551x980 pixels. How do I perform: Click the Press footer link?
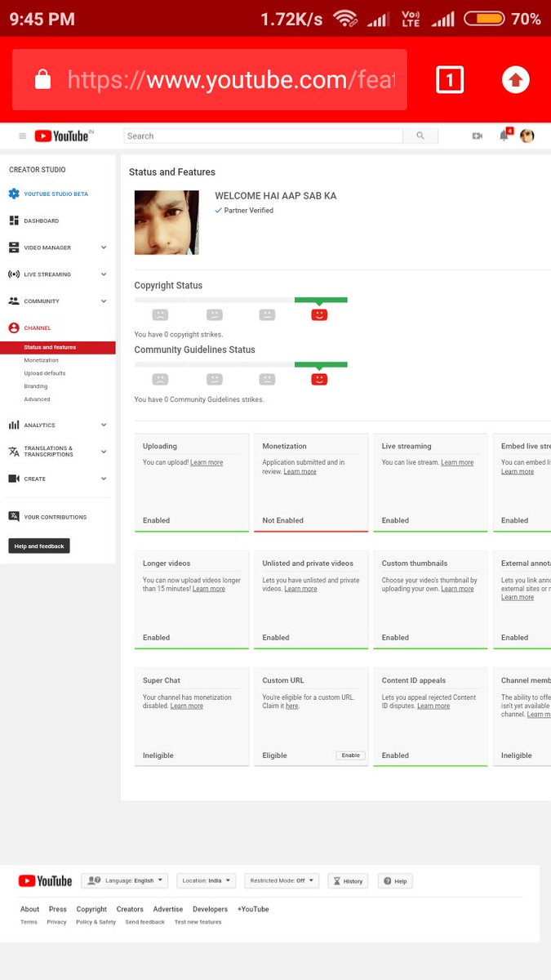tap(57, 909)
